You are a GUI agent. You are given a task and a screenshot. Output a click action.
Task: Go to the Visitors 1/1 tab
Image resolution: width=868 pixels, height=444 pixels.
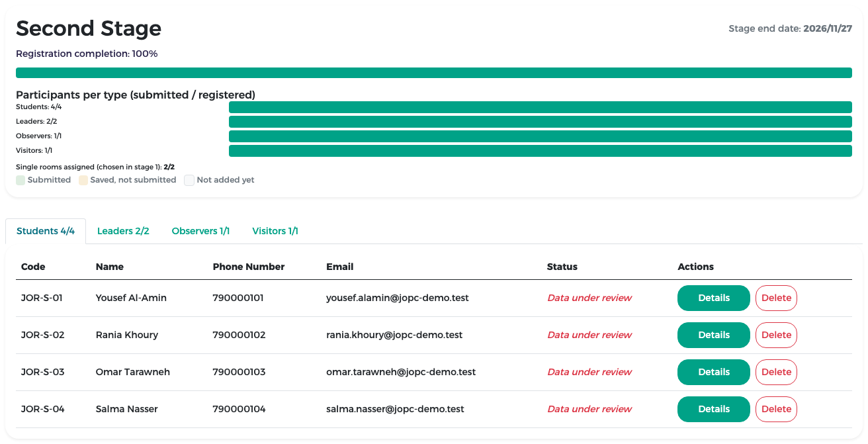275,231
